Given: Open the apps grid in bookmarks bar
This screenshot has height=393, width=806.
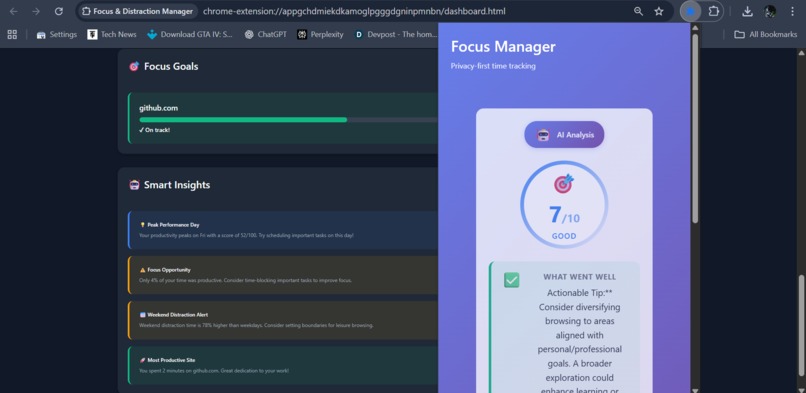Looking at the screenshot, I should click(x=12, y=34).
